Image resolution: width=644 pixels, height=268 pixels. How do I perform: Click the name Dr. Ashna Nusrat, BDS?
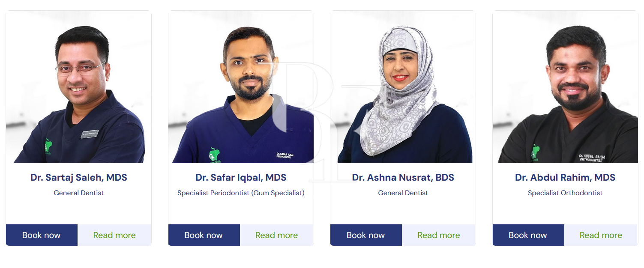[x=403, y=177]
